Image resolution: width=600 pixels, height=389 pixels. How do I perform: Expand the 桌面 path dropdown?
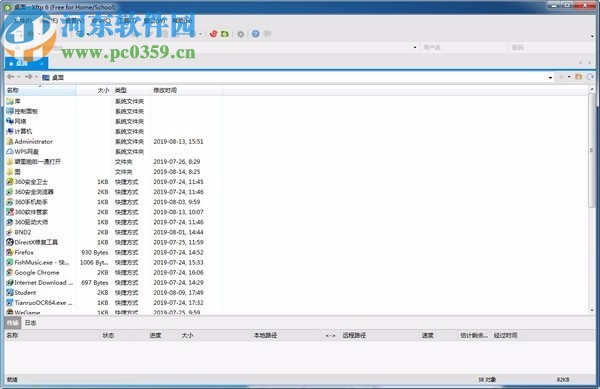click(550, 78)
